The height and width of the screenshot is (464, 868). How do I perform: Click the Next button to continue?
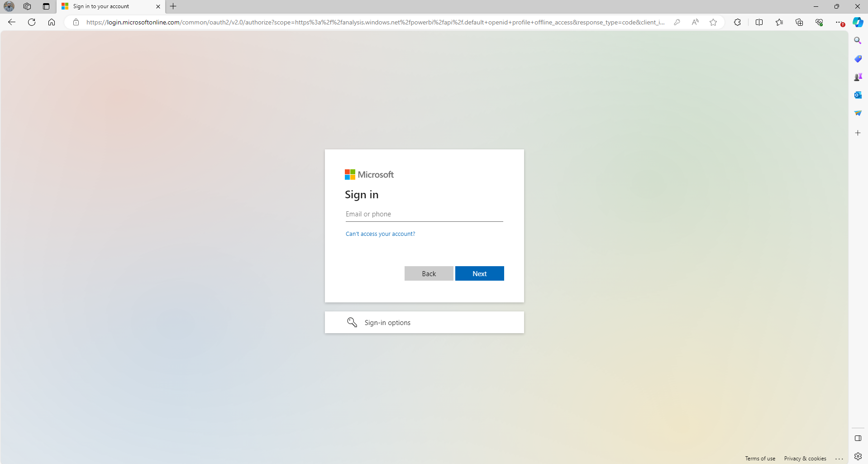(x=479, y=273)
